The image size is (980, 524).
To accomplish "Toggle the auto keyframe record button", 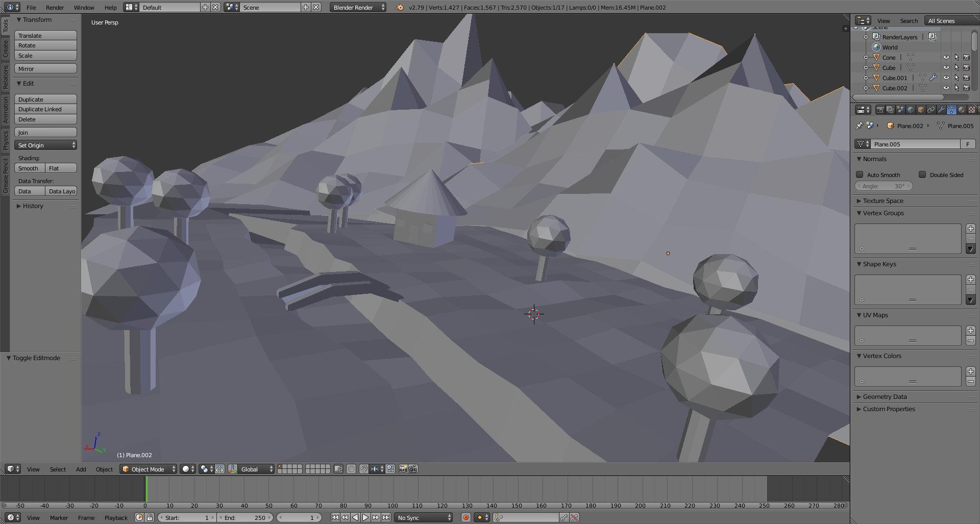I will coord(465,517).
